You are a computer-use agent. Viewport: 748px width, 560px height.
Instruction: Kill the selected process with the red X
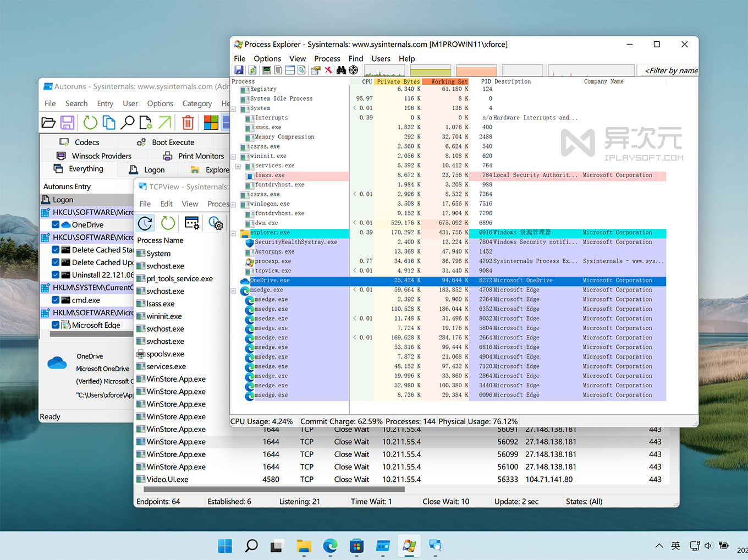328,70
